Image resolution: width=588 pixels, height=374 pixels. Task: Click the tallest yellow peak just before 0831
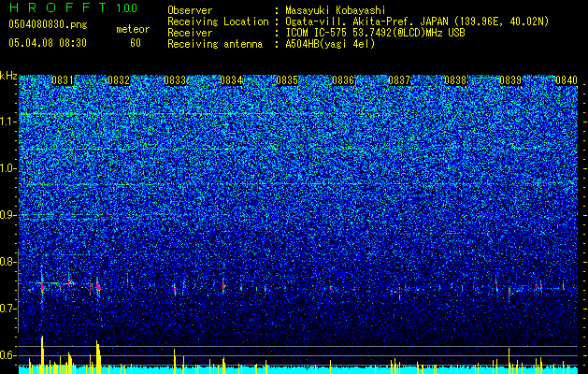[42, 354]
